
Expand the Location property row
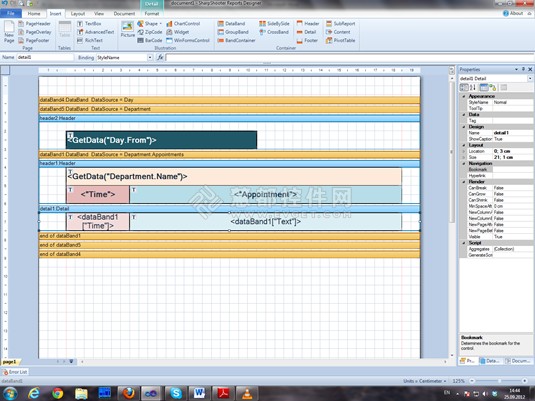click(463, 151)
